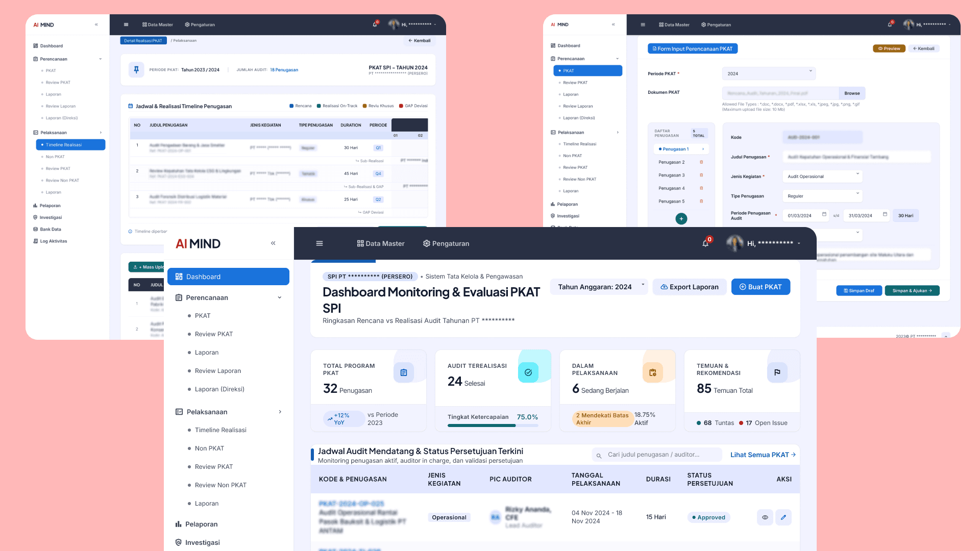Click Preview button in top-right window
Screen dimensions: 980x551
click(889, 48)
